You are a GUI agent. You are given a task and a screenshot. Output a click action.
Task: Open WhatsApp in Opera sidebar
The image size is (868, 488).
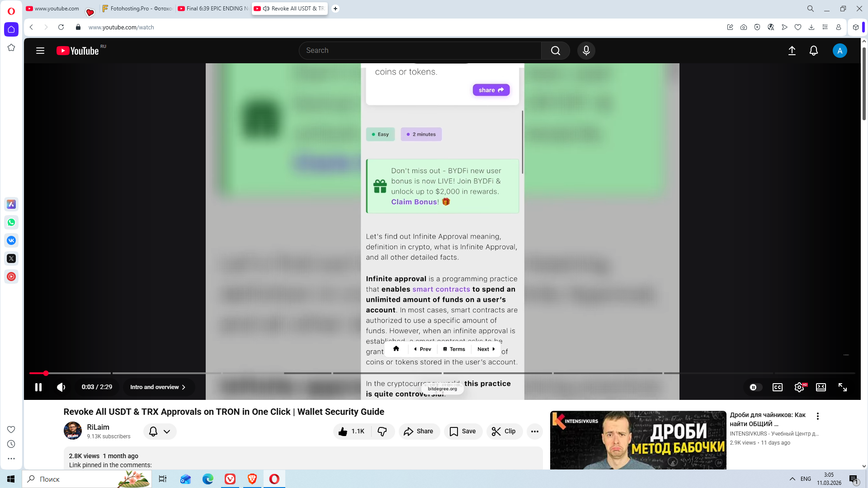[11, 222]
